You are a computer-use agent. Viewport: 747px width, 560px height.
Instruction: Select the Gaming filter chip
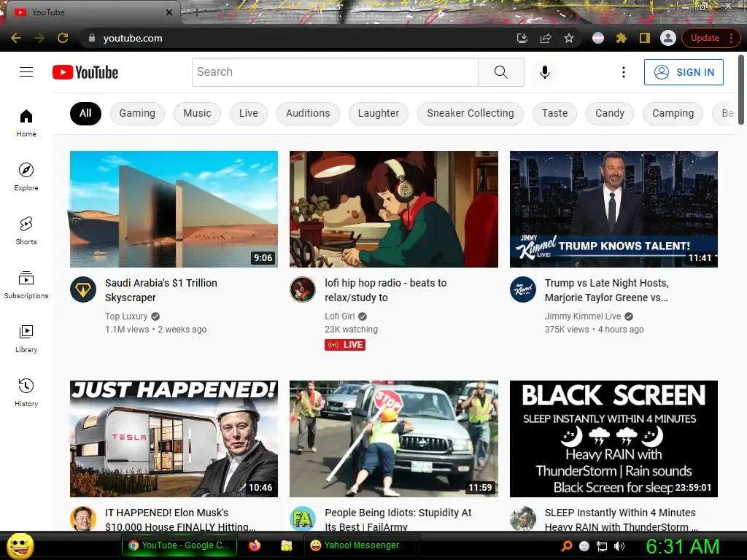[137, 113]
